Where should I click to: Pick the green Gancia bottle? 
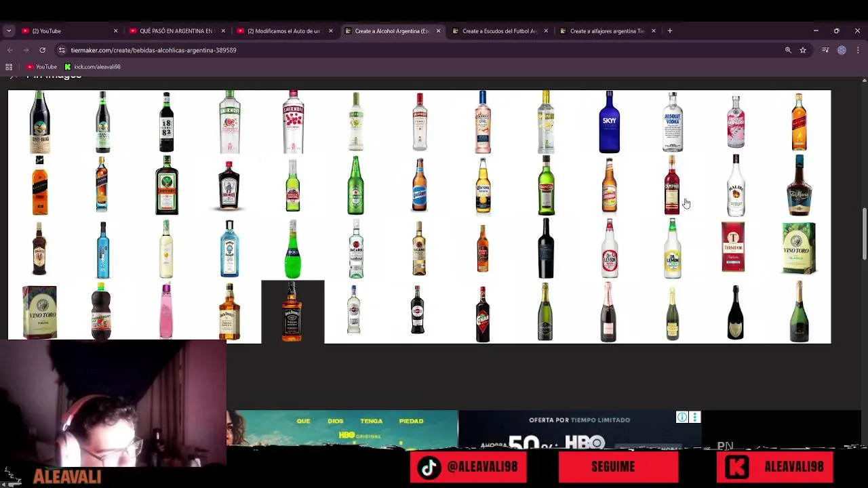pos(546,185)
